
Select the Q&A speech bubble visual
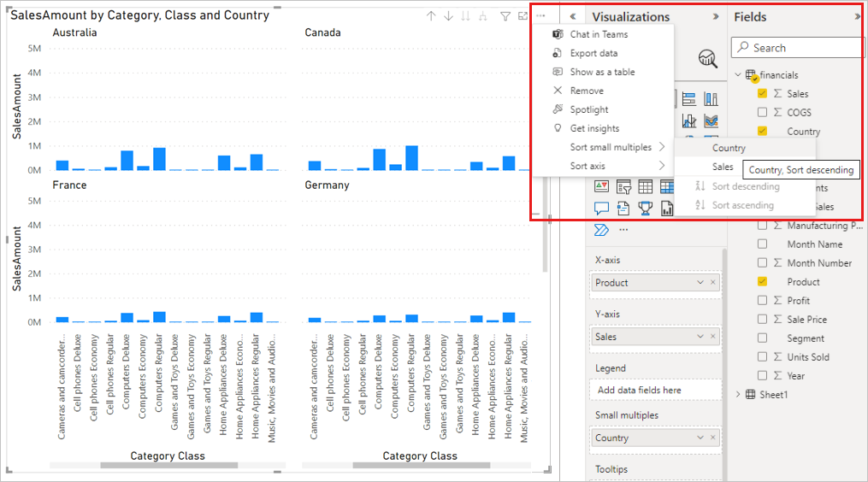pyautogui.click(x=602, y=209)
